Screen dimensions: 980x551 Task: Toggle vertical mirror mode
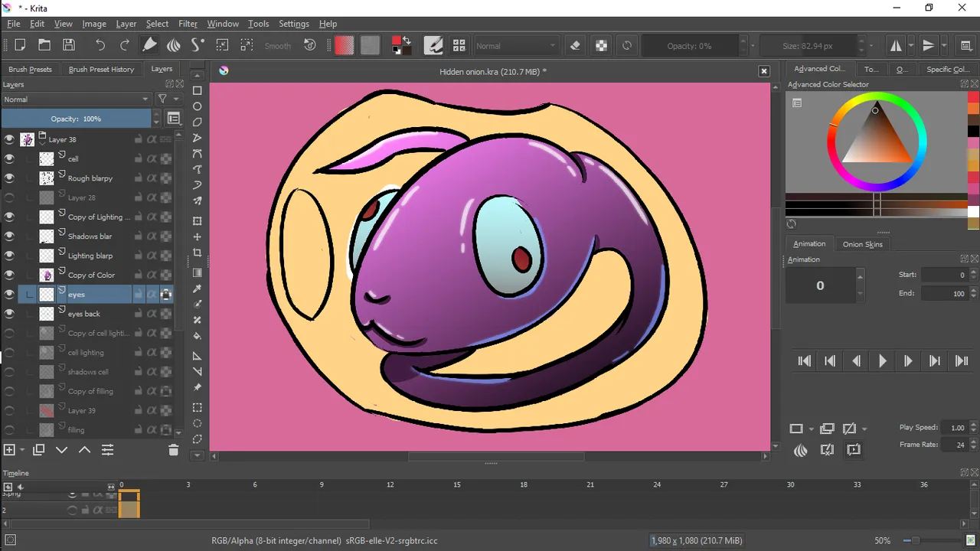[x=929, y=45]
